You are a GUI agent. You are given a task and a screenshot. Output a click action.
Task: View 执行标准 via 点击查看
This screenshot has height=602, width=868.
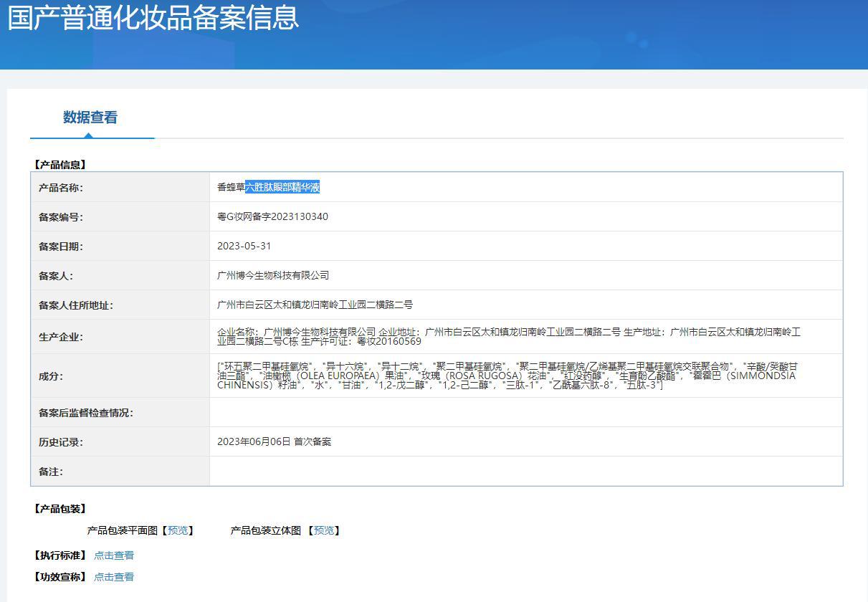(x=115, y=554)
